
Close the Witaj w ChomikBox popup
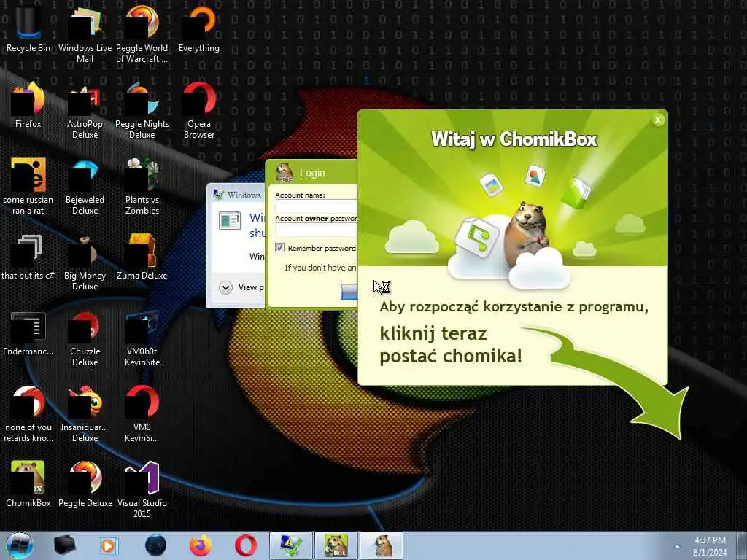[x=658, y=120]
